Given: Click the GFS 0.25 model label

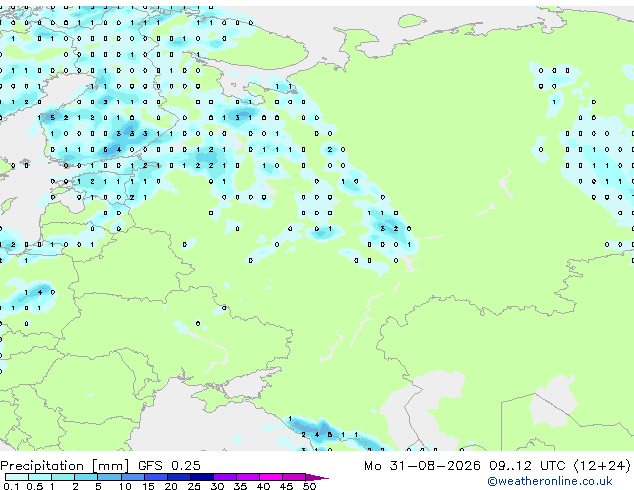Looking at the screenshot, I should click(x=169, y=466).
